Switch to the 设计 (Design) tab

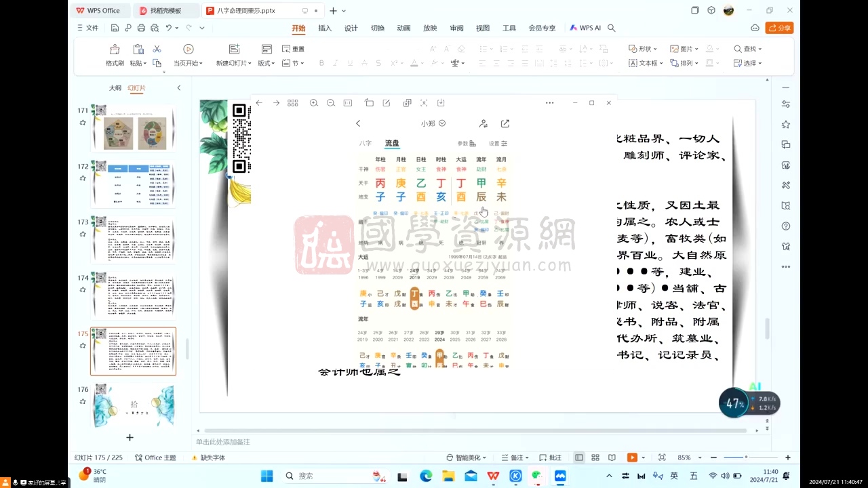[351, 28]
